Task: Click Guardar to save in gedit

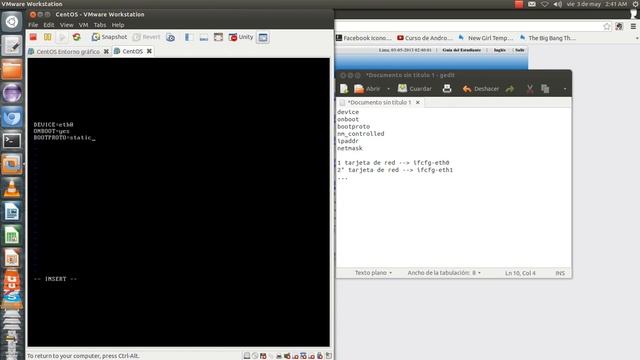Action: coord(415,89)
